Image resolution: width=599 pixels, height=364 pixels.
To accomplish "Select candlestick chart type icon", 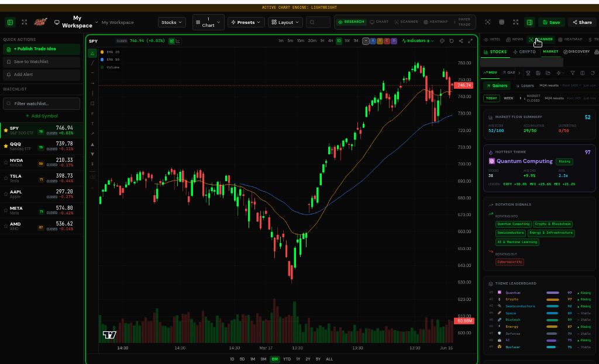I will 172,41.
